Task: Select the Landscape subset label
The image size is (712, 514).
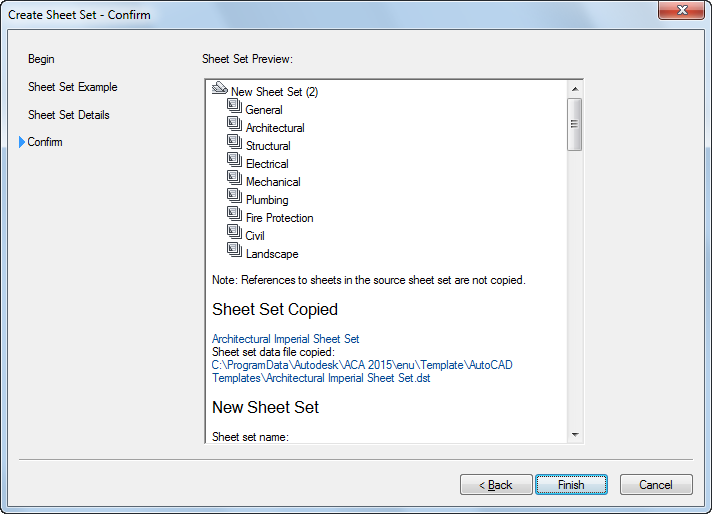Action: point(272,254)
